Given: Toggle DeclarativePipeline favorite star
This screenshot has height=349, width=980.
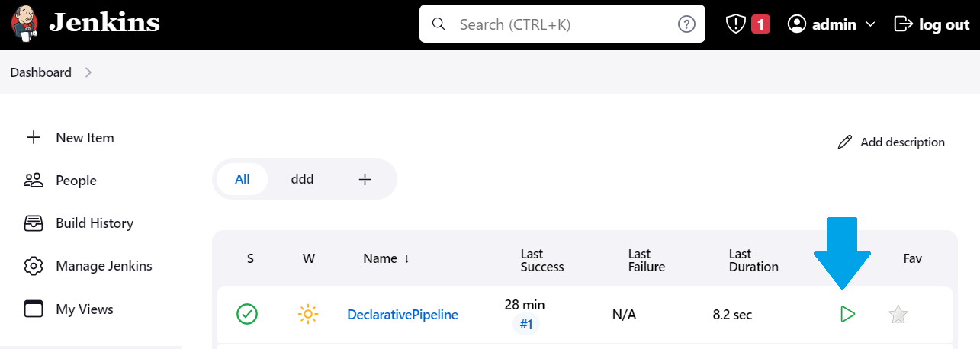Looking at the screenshot, I should [898, 314].
